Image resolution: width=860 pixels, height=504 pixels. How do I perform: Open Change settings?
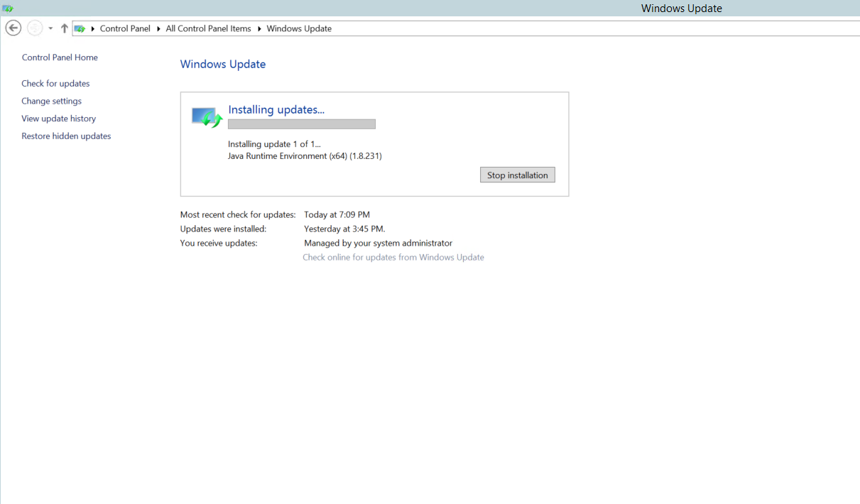[51, 101]
